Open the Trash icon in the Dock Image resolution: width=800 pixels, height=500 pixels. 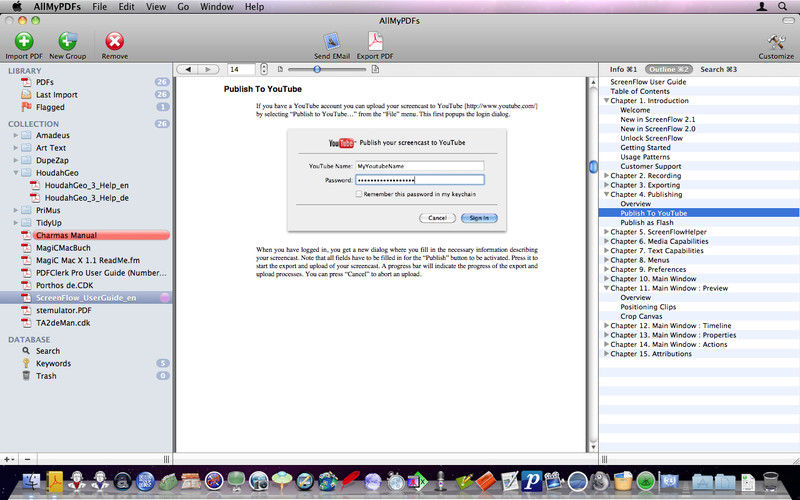(x=770, y=481)
